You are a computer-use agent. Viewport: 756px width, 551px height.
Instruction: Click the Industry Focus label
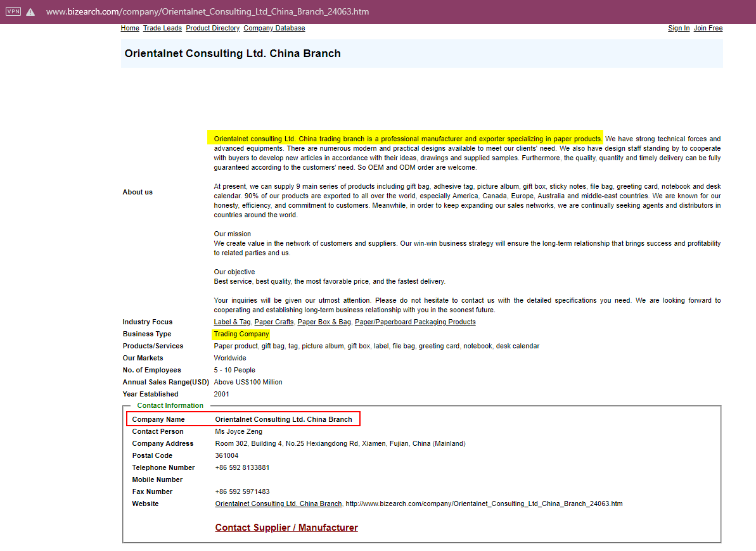point(148,322)
